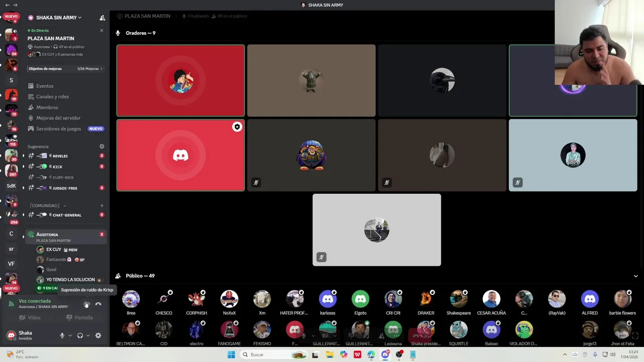644x362 pixels.
Task: Click the navigate forward arrow
Action: pyautogui.click(x=15, y=5)
